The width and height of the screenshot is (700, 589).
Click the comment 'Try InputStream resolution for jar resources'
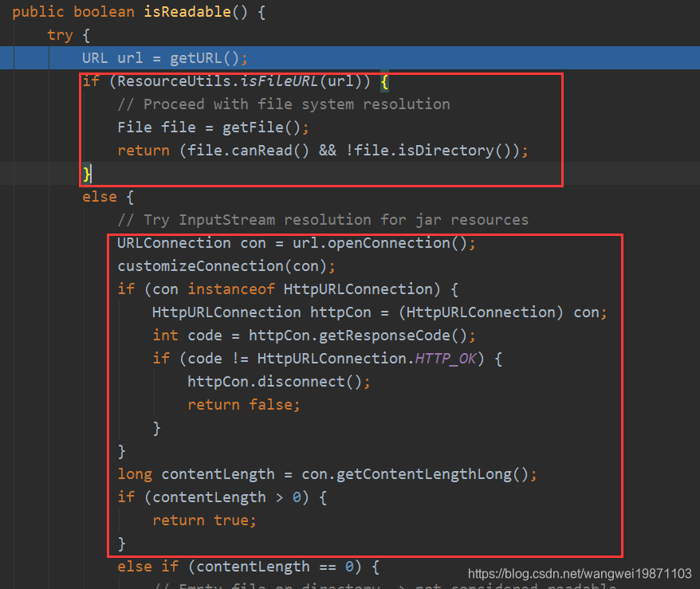click(323, 220)
